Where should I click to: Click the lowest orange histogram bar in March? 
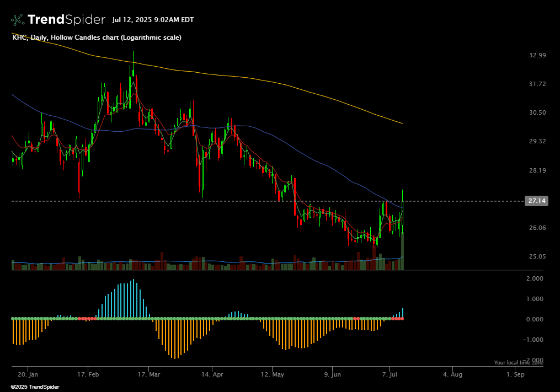[x=176, y=357]
